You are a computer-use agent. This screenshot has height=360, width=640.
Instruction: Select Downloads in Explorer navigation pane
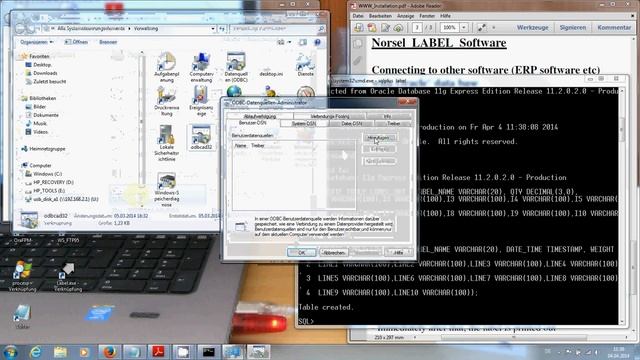45,73
